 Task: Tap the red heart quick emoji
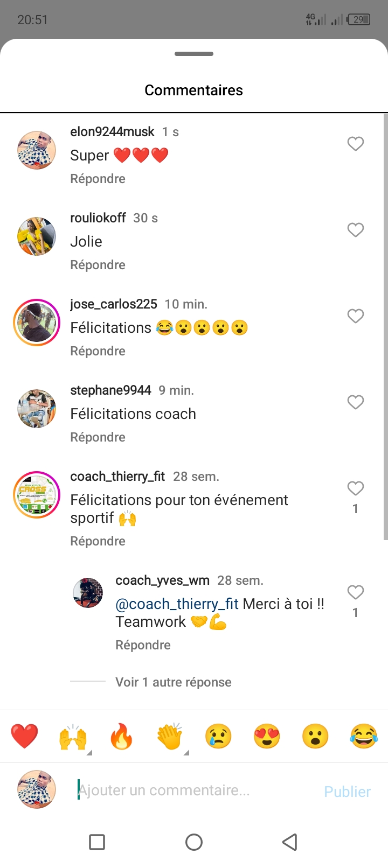coord(24,736)
